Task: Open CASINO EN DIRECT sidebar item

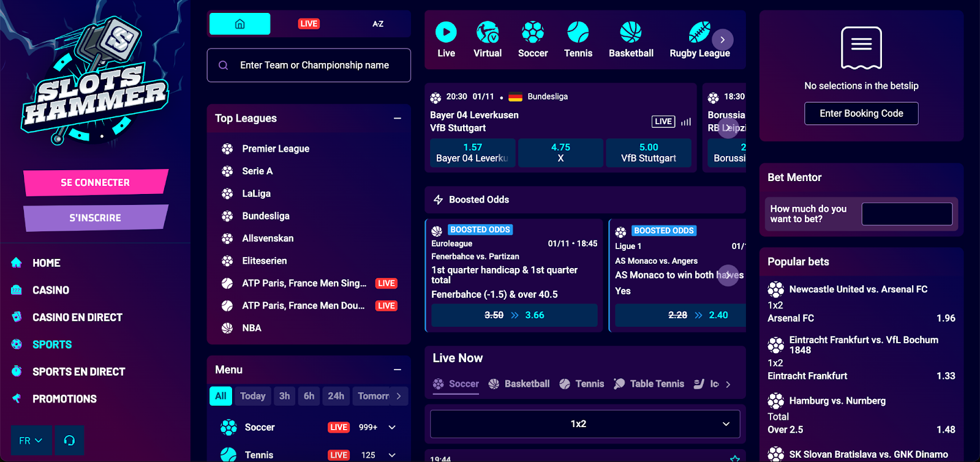Action: [x=77, y=317]
